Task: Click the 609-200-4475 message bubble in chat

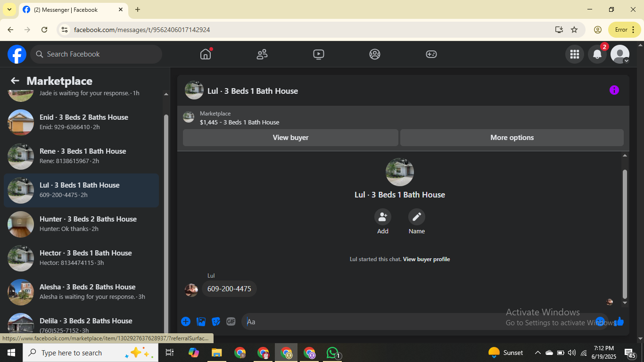Action: [229, 288]
